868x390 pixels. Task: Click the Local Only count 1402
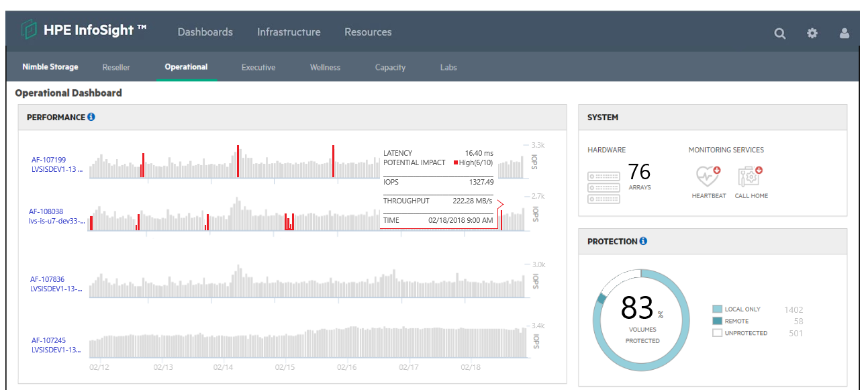793,309
